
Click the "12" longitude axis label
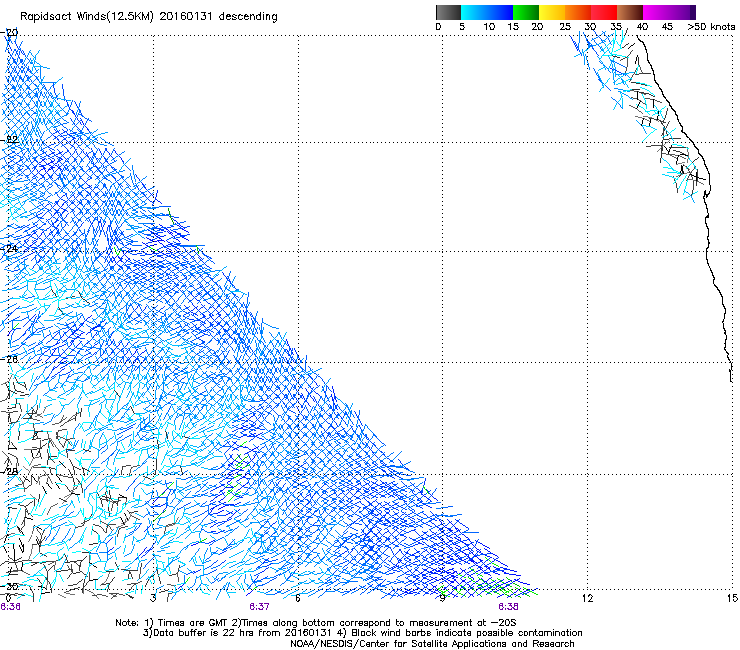(x=587, y=599)
